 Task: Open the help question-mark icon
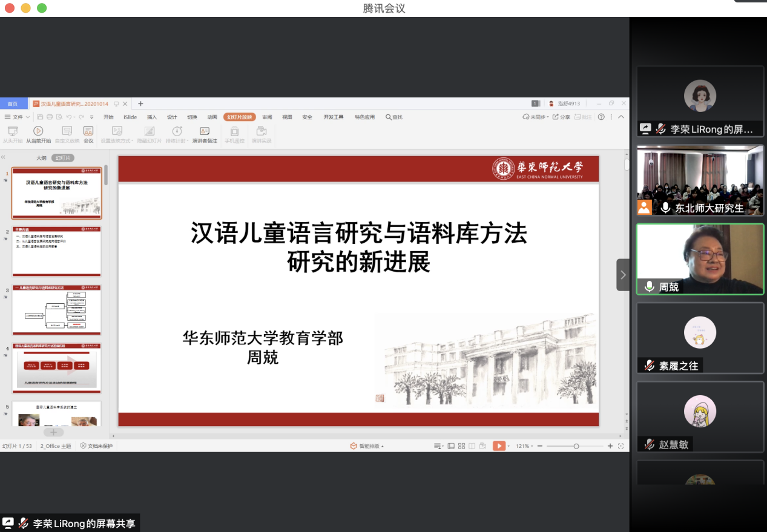(x=601, y=117)
